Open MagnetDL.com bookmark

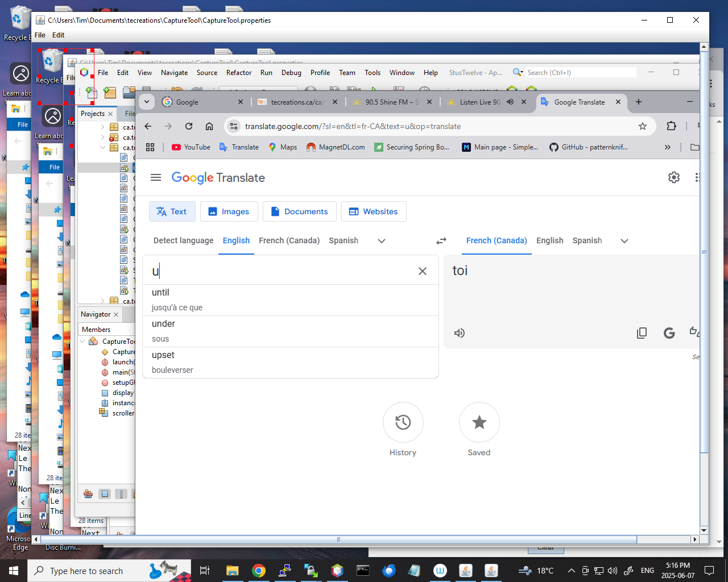point(336,147)
